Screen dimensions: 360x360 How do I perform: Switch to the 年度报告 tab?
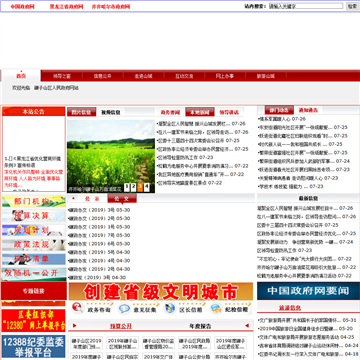(200, 326)
